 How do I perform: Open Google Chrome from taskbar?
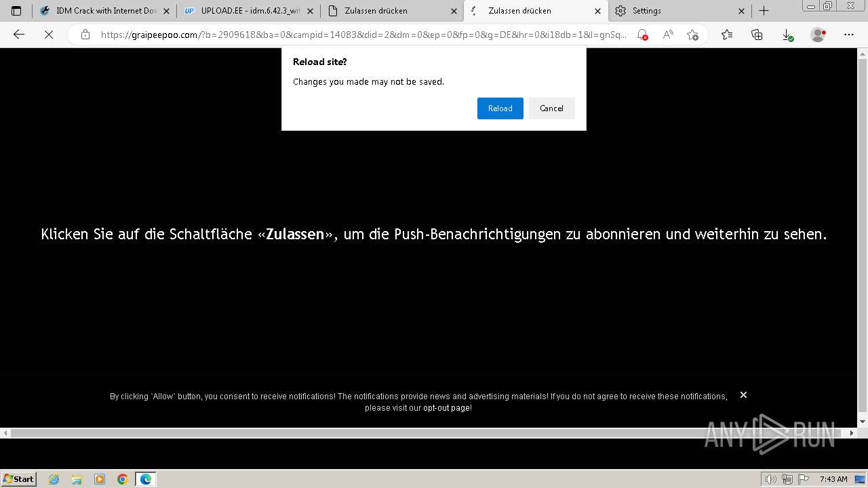click(123, 479)
